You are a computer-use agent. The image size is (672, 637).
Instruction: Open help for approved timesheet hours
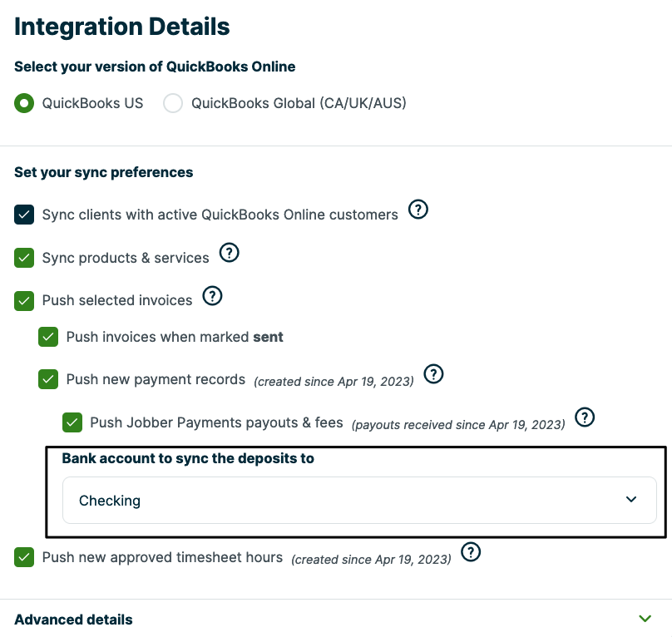tap(472, 552)
